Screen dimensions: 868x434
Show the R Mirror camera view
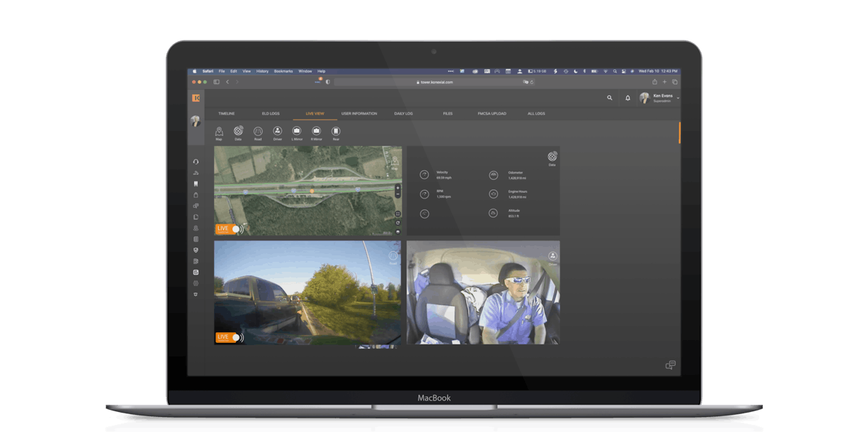click(x=317, y=132)
